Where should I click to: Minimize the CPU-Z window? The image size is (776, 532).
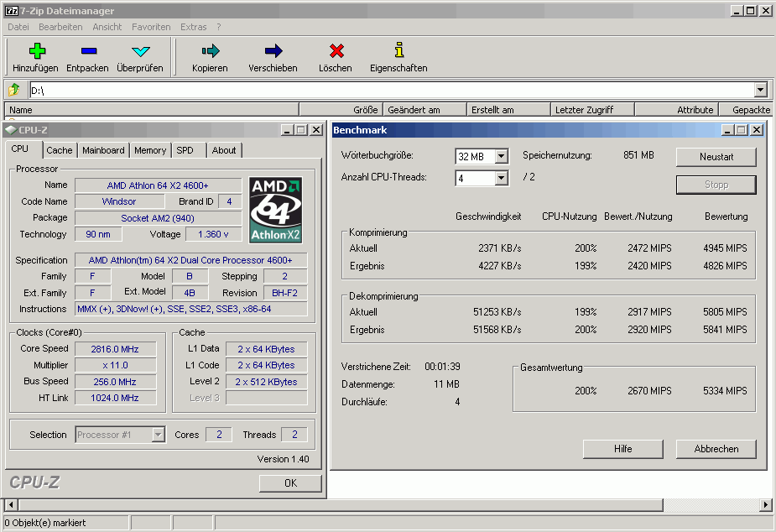pos(287,130)
